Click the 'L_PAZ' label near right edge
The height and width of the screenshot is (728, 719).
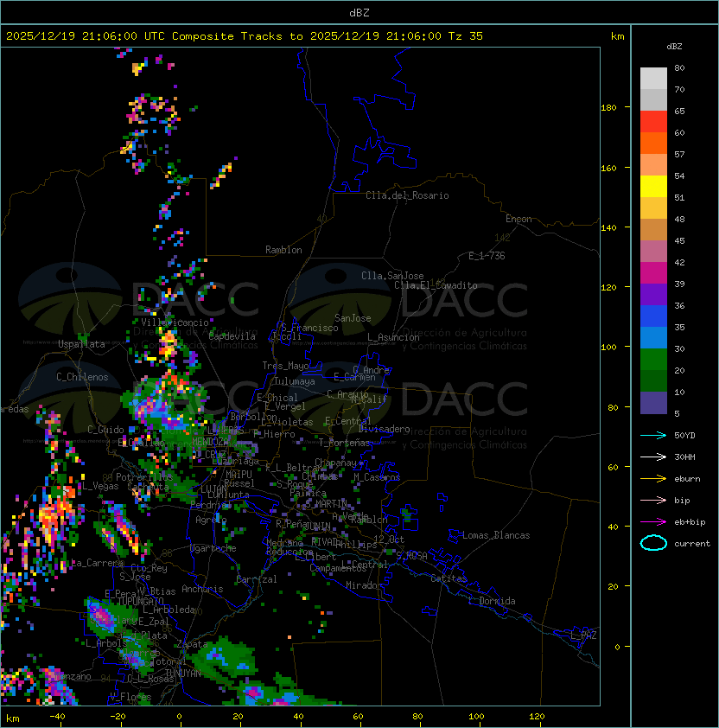(x=583, y=635)
